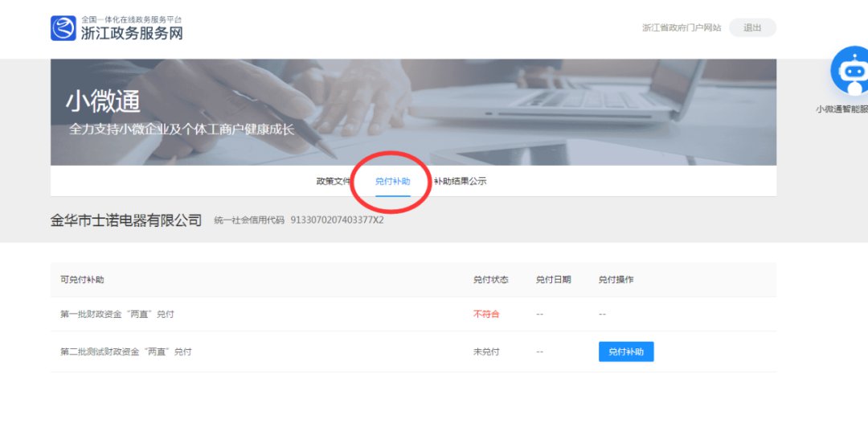Screen dimensions: 868x436
Task: Open the 补助结果公示 tab
Action: [461, 181]
